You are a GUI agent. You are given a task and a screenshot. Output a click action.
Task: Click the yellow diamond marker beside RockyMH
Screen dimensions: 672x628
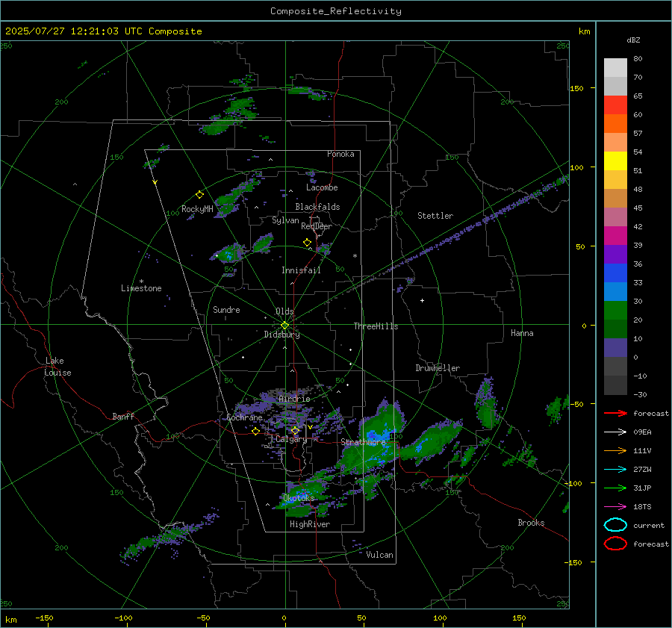pyautogui.click(x=199, y=195)
